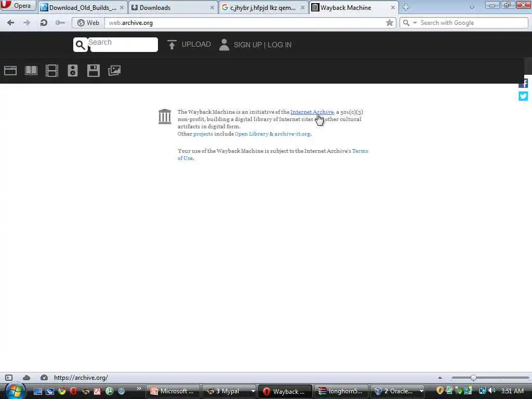Click the archive Search input box
This screenshot has height=399, width=532.
[x=124, y=45]
